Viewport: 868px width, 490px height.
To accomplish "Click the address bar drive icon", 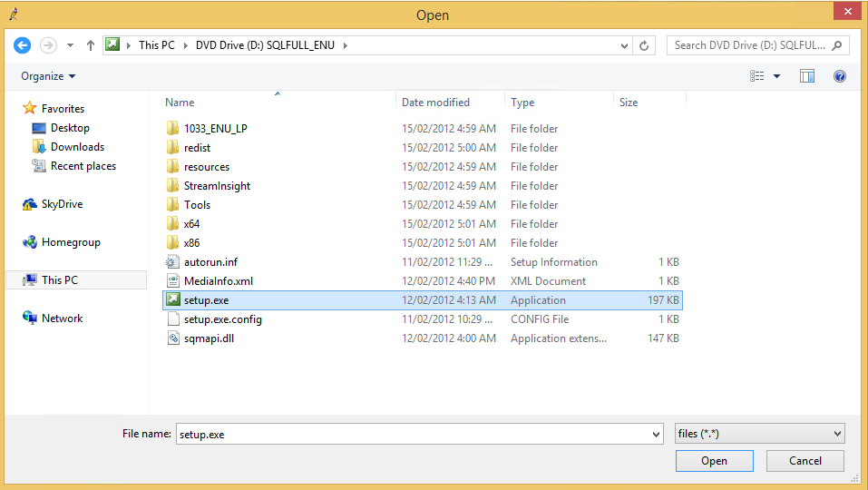I will 112,44.
